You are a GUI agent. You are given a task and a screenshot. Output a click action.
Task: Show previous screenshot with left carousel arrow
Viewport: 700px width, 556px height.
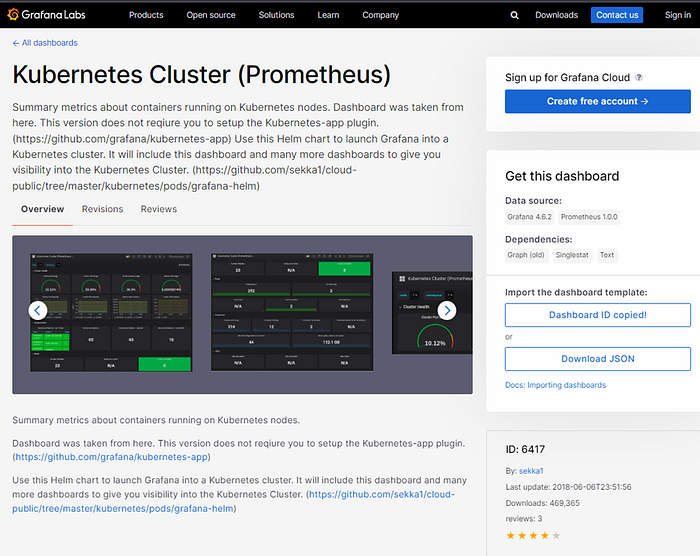tap(38, 310)
